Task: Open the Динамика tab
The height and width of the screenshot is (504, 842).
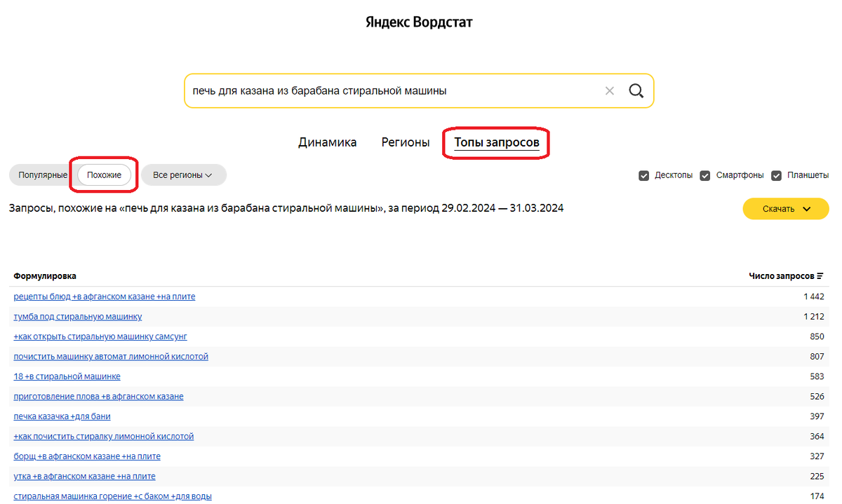Action: click(327, 142)
